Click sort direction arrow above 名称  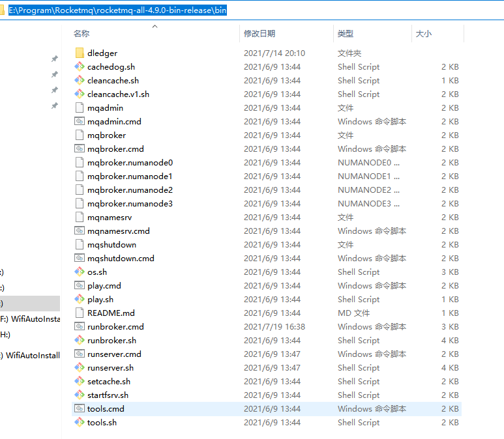pos(155,26)
